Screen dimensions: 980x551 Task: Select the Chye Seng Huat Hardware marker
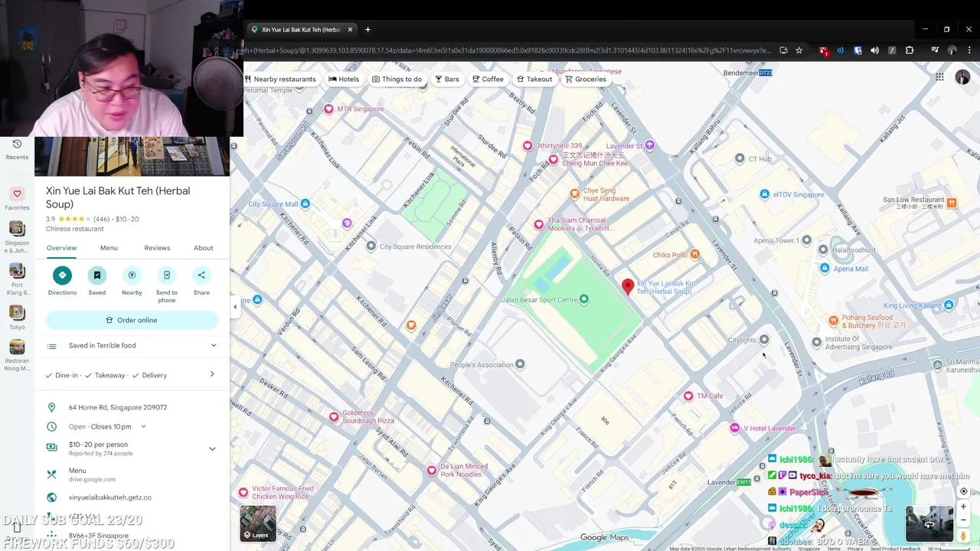[x=575, y=194]
